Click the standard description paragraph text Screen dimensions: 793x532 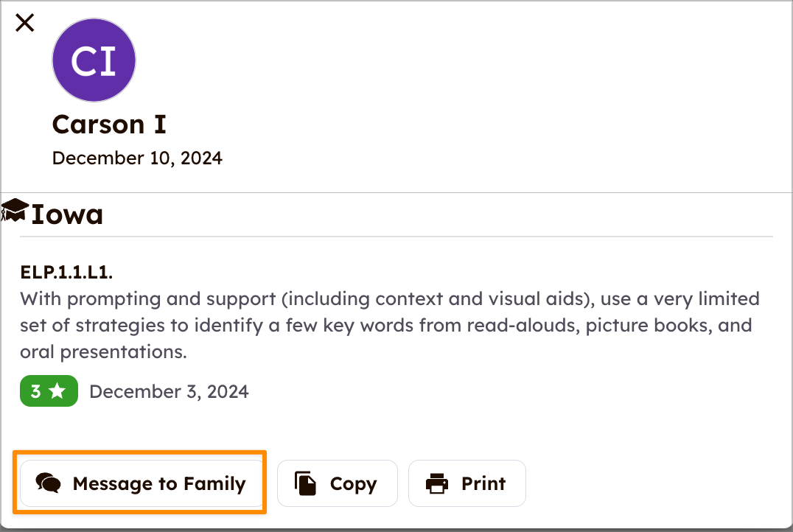pos(389,325)
